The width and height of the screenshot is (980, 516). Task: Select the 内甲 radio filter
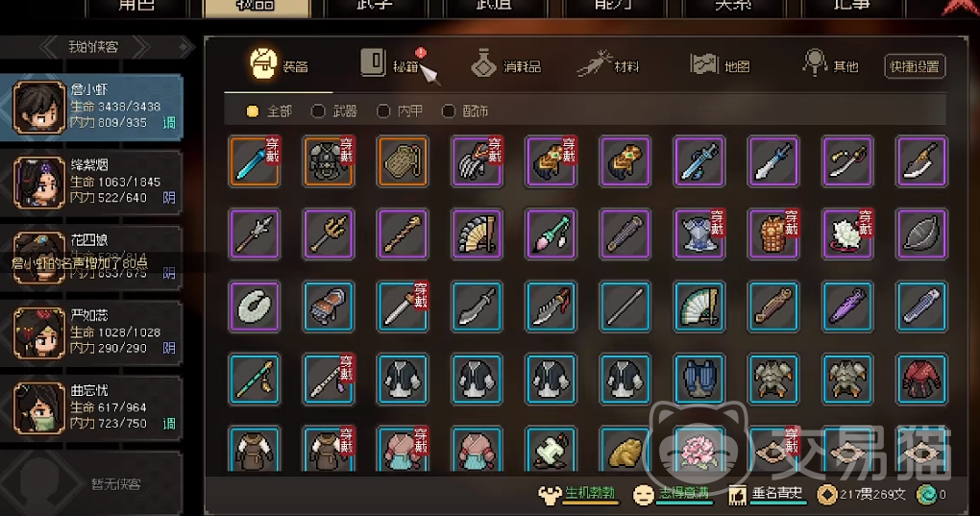coord(400,111)
